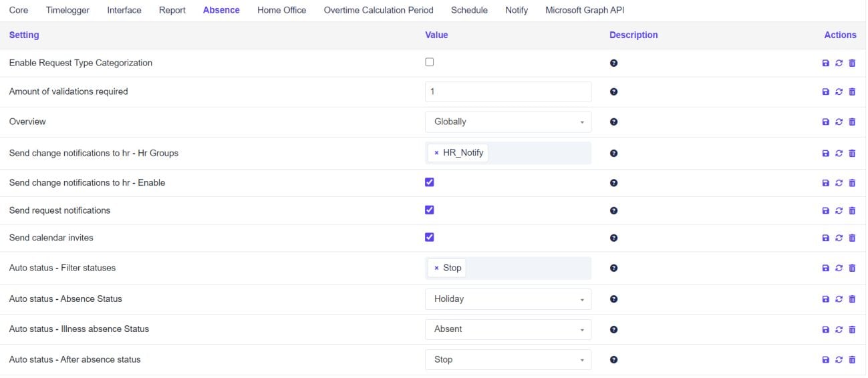Switch to the Timelogger tab

point(67,10)
